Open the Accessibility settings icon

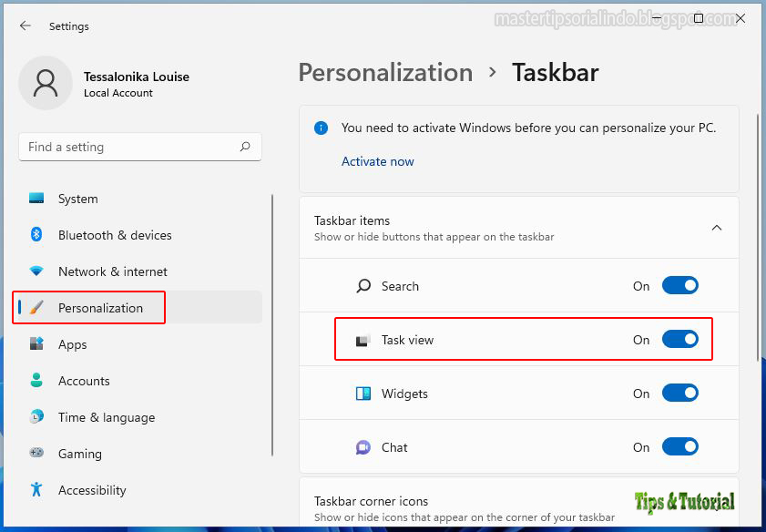tap(36, 490)
